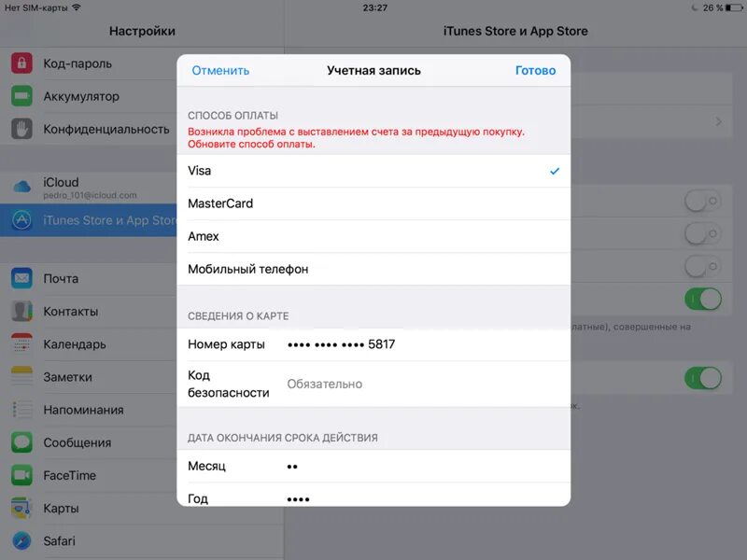Open FaceTime settings
Screen dimensions: 747x560
tap(88, 475)
